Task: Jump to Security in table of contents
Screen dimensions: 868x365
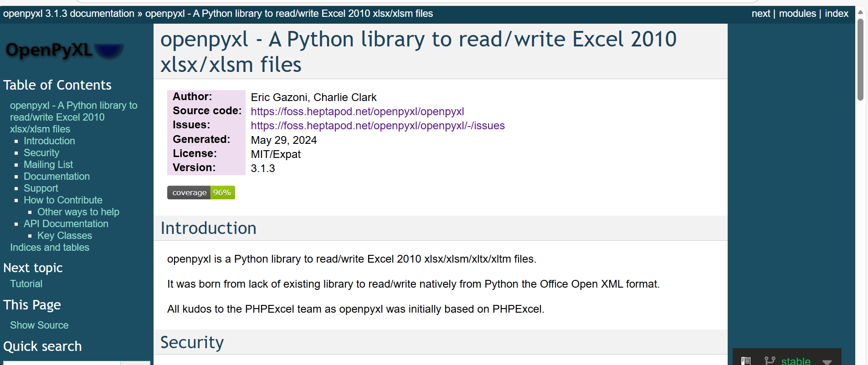Action: tap(41, 153)
